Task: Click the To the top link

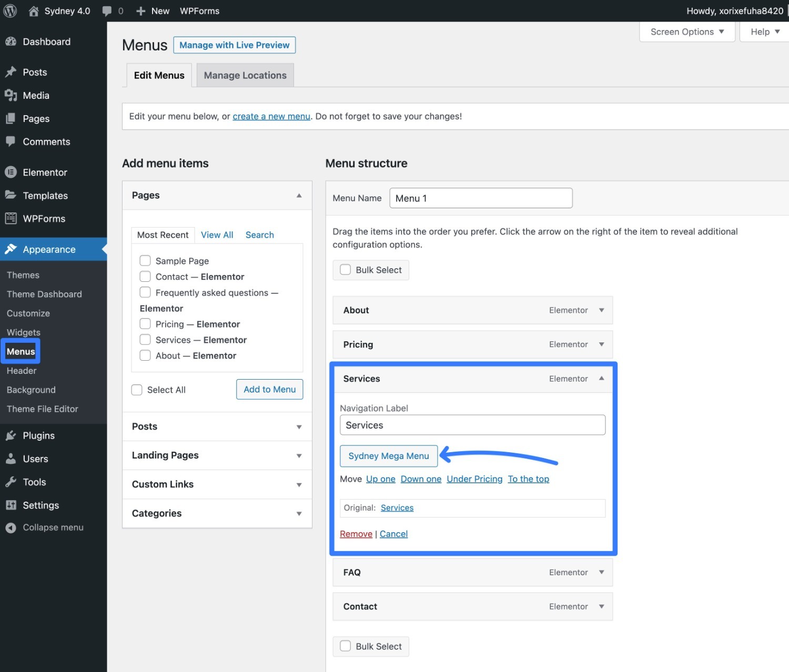Action: (528, 479)
